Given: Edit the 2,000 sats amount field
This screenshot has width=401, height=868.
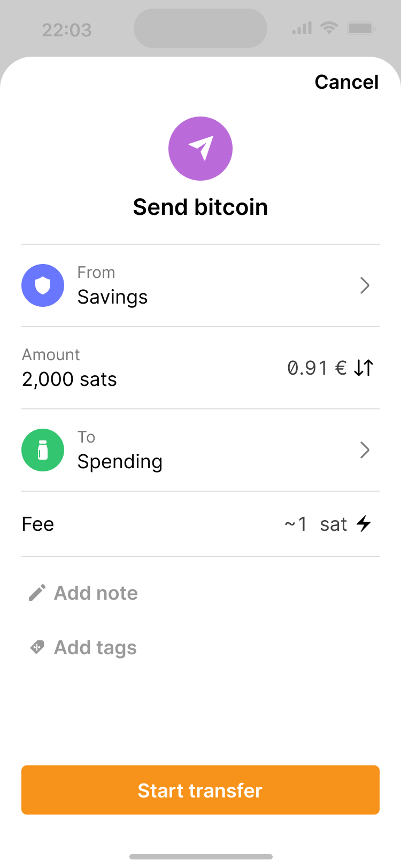Looking at the screenshot, I should (70, 379).
